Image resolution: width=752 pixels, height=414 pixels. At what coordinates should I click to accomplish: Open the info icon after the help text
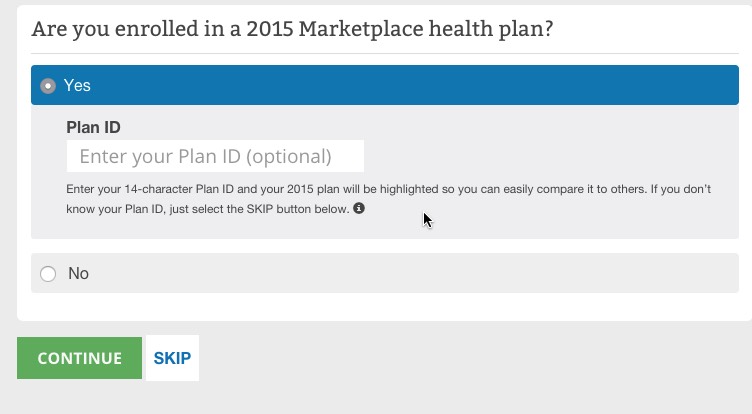(x=359, y=209)
